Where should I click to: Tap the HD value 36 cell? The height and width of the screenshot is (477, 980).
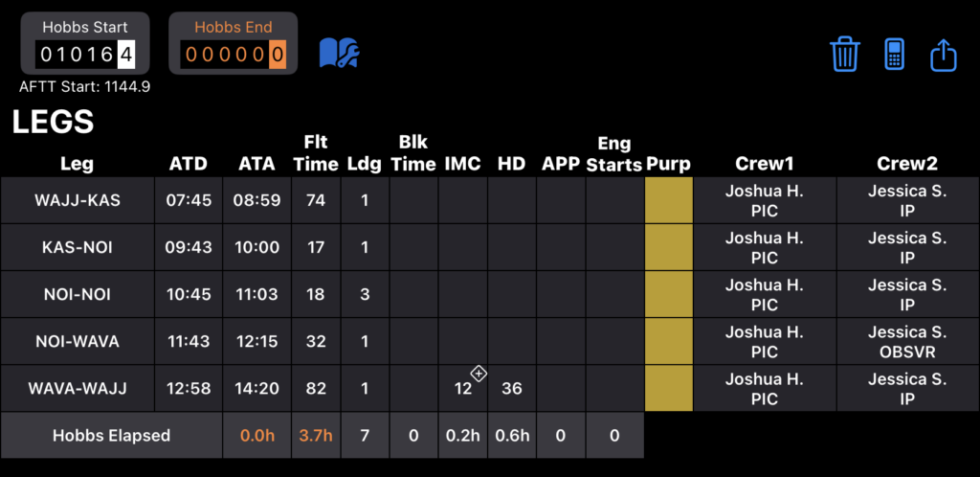click(x=512, y=388)
